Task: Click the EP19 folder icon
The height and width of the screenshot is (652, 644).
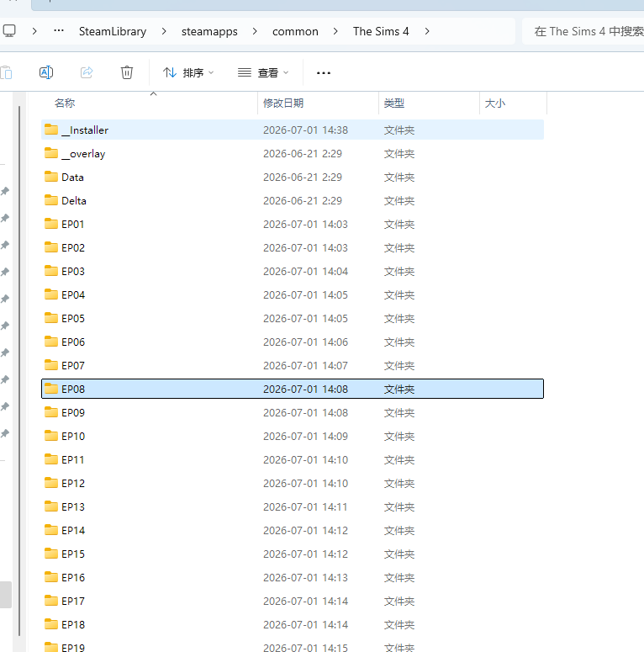Action: (51, 647)
